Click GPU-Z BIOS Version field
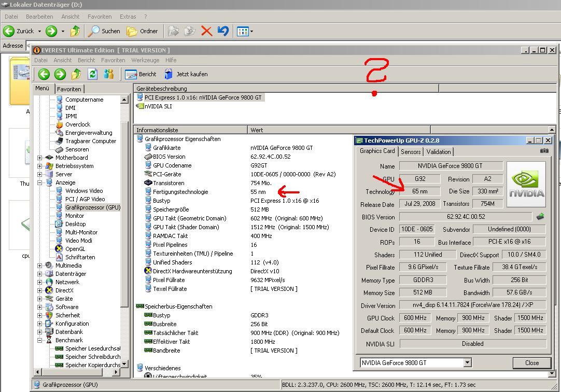The image size is (561, 392). click(x=466, y=216)
